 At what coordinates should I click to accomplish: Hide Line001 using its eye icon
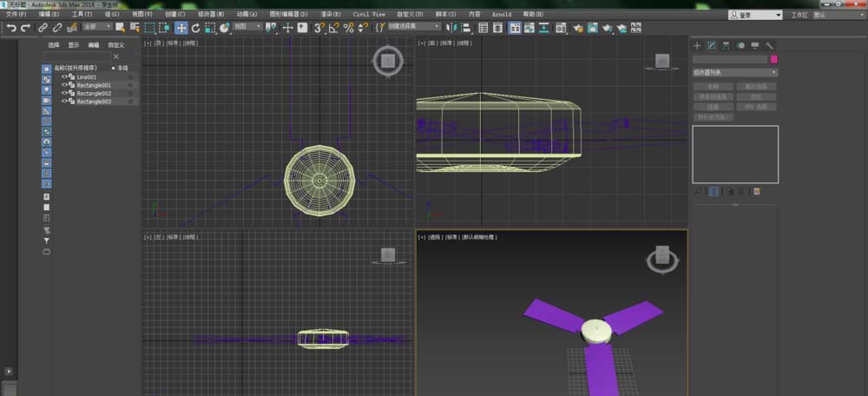64,76
